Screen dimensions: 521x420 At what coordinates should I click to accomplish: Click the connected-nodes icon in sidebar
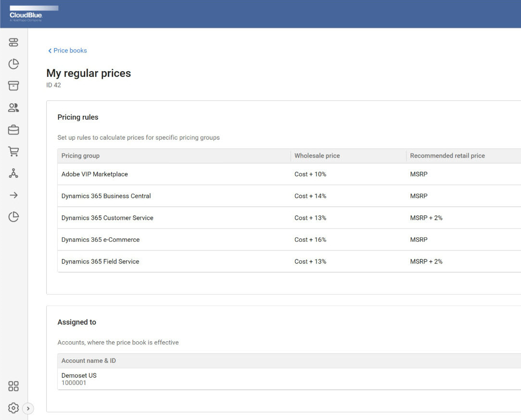pyautogui.click(x=13, y=173)
